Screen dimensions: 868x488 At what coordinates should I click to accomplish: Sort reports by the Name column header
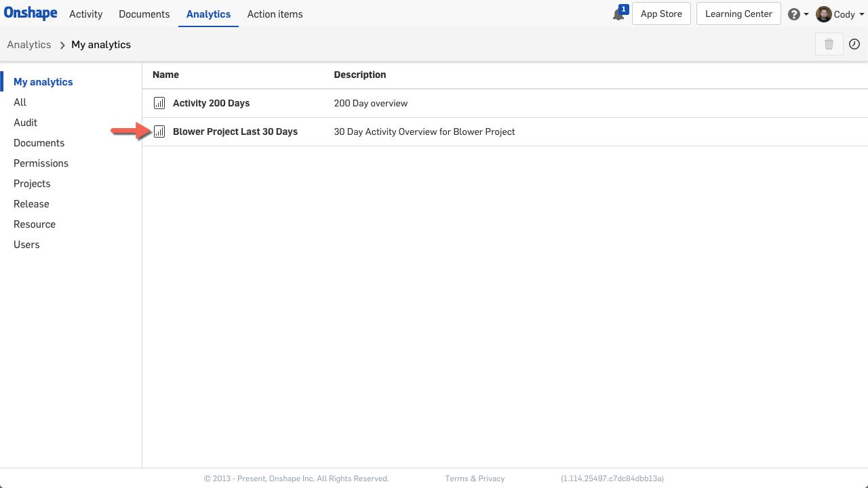pos(165,75)
